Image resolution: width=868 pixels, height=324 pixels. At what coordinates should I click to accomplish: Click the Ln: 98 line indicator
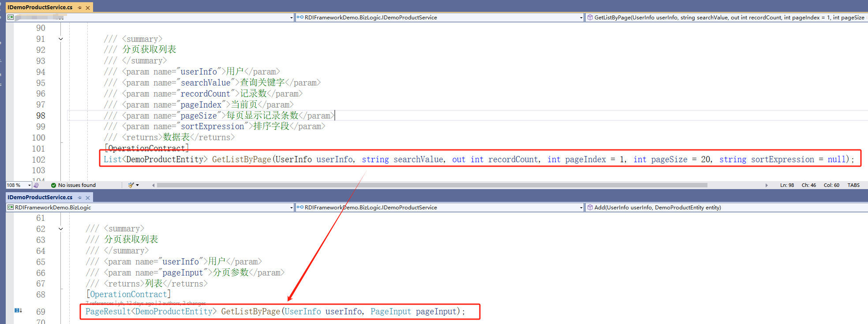[x=787, y=185]
